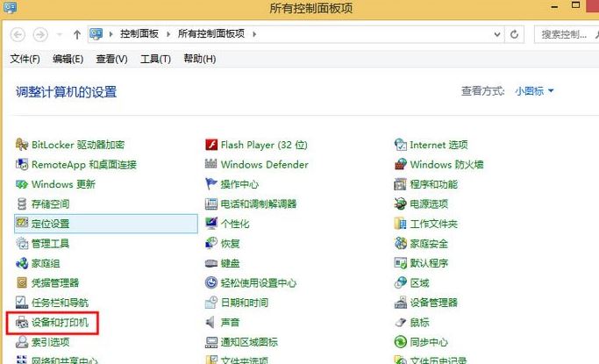
Task: Open the 声音 speaker icon
Action: (211, 323)
